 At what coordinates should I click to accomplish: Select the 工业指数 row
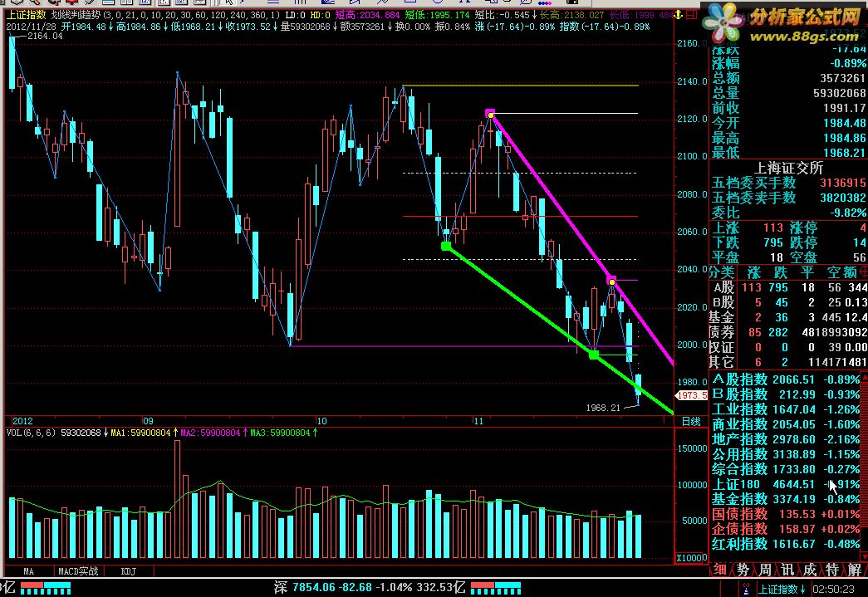786,409
